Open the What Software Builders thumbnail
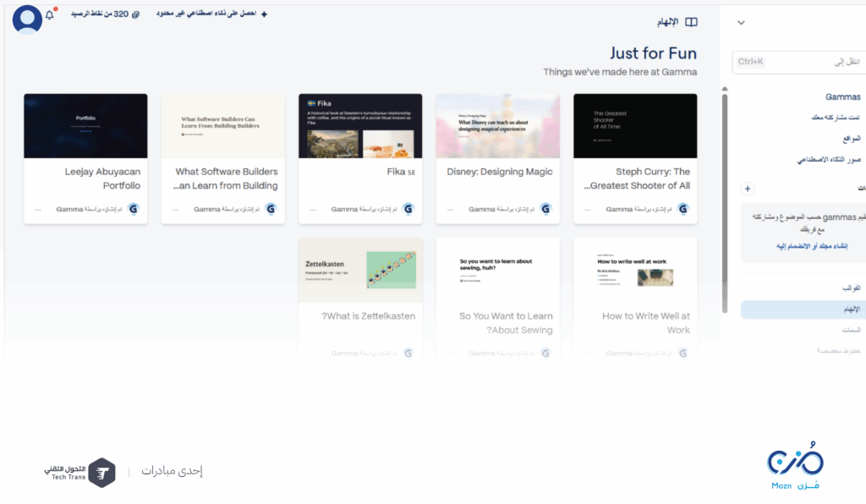866x504 pixels. point(223,126)
